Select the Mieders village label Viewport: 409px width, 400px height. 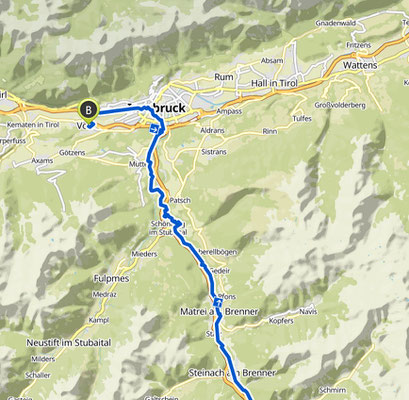click(144, 254)
